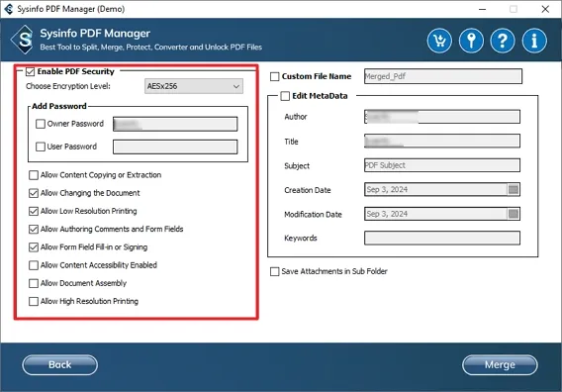This screenshot has width=562, height=392.
Task: Open the AESx256 encryption level dropdown
Action: [194, 86]
